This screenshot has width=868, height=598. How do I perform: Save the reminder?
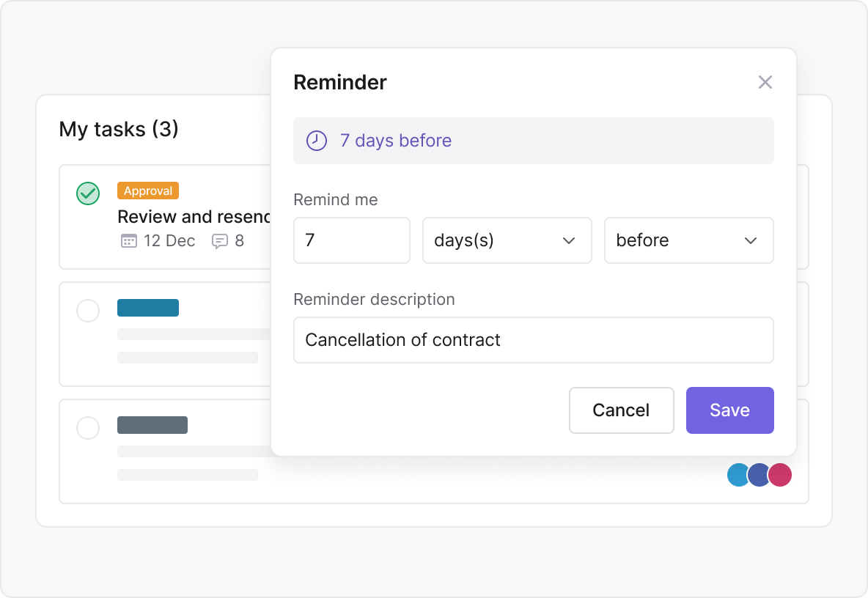(729, 410)
